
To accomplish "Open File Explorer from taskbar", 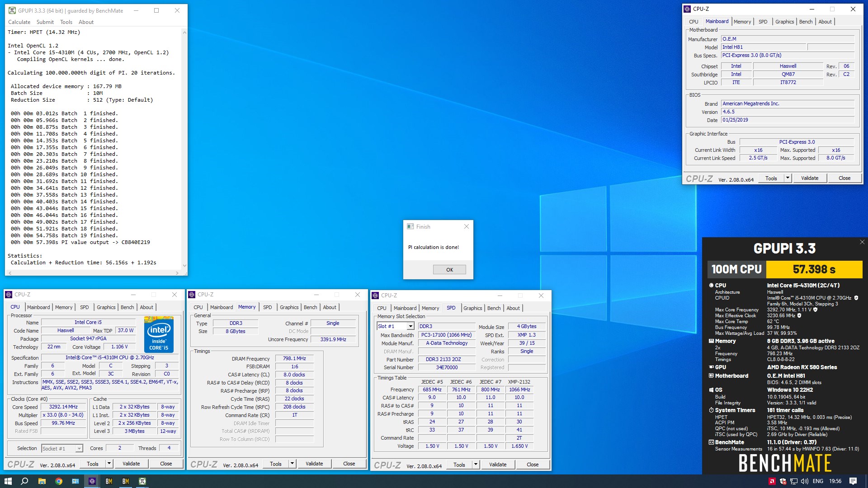I will (x=42, y=481).
